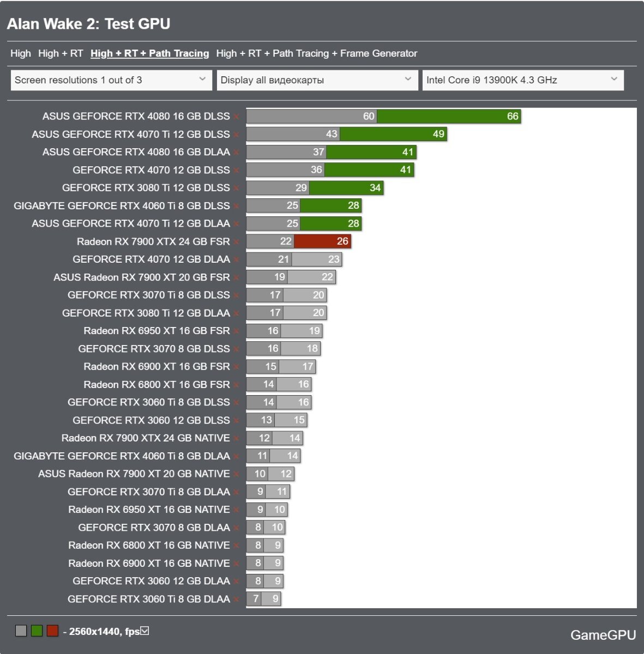Click red x beside GEFORCE RTX 4070 12 GB DLSS
This screenshot has width=644, height=654.
[236, 171]
